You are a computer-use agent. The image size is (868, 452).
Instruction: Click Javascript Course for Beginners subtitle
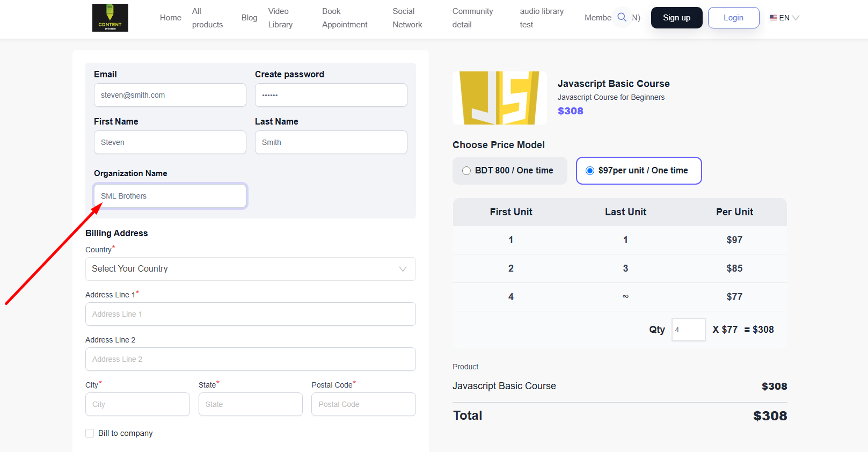coord(611,97)
